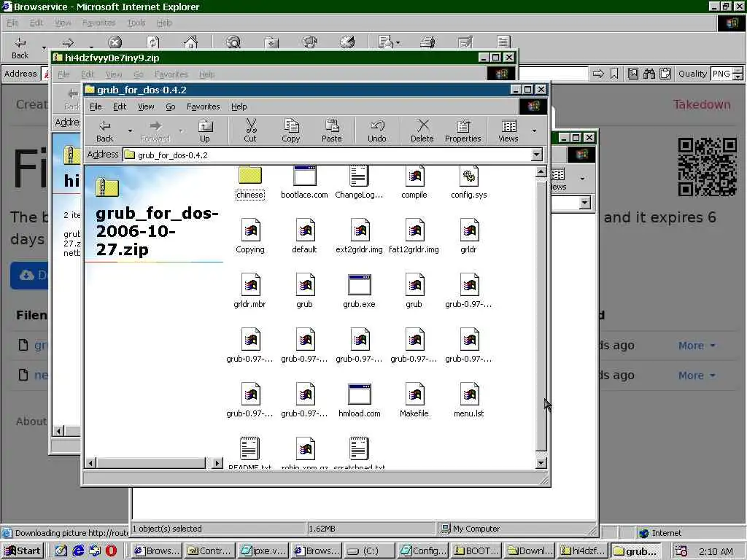Click the vertical scrollbar up arrow in file list
The height and width of the screenshot is (560, 747).
pos(541,172)
